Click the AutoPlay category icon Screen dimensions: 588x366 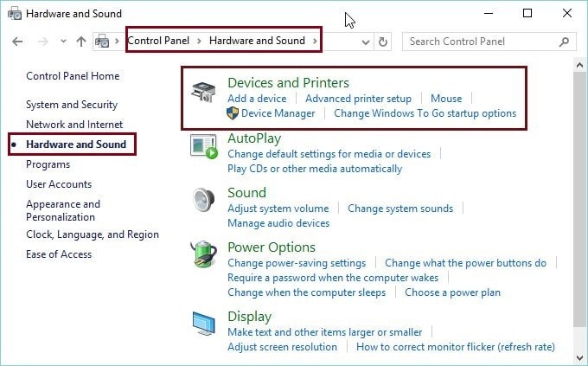(203, 146)
